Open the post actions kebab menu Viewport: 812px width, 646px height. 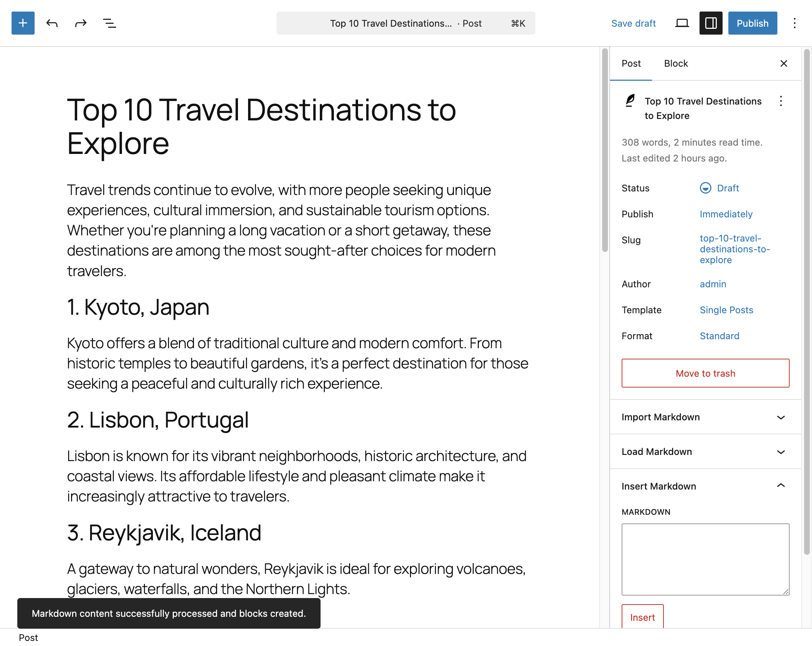[x=780, y=101]
